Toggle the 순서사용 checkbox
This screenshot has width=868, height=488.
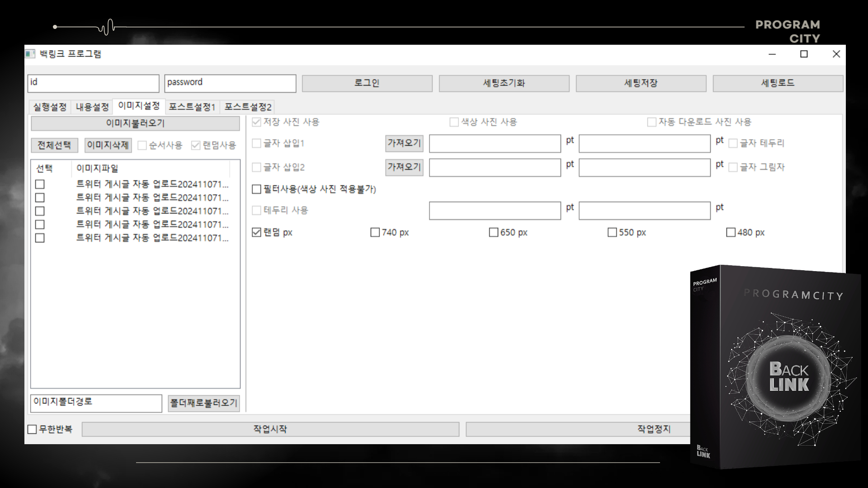pos(142,145)
